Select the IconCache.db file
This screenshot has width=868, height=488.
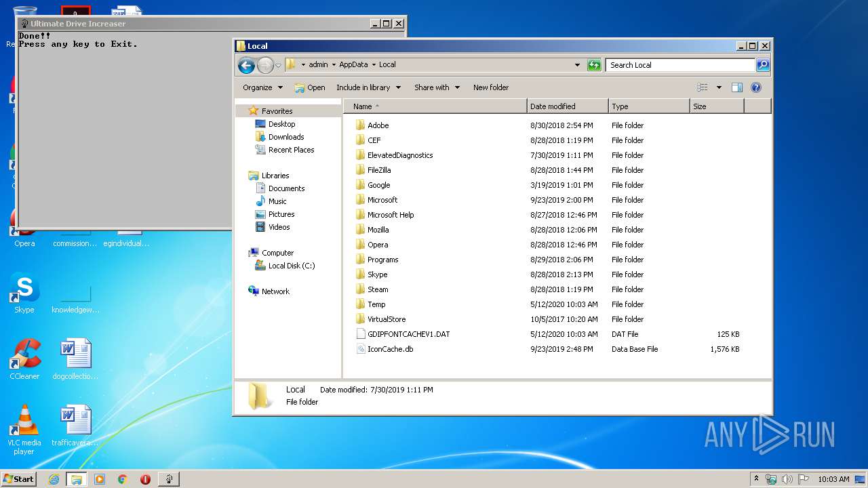click(390, 349)
